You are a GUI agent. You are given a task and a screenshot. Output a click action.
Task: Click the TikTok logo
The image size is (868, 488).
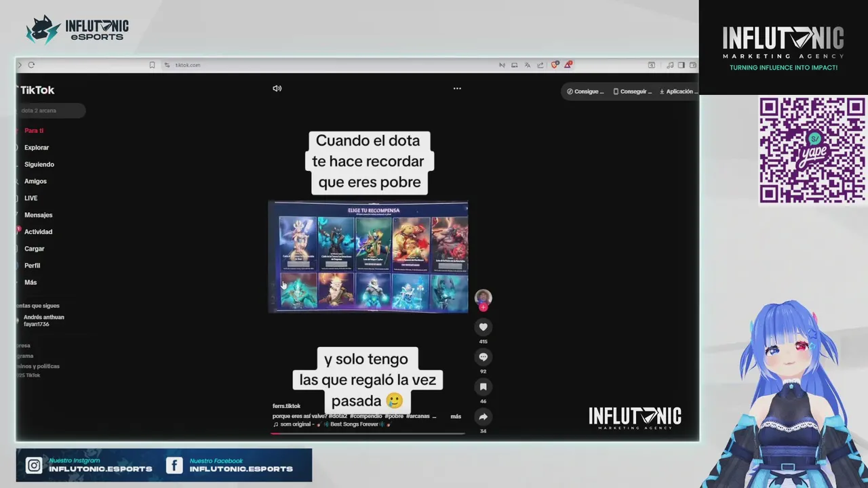coord(37,89)
